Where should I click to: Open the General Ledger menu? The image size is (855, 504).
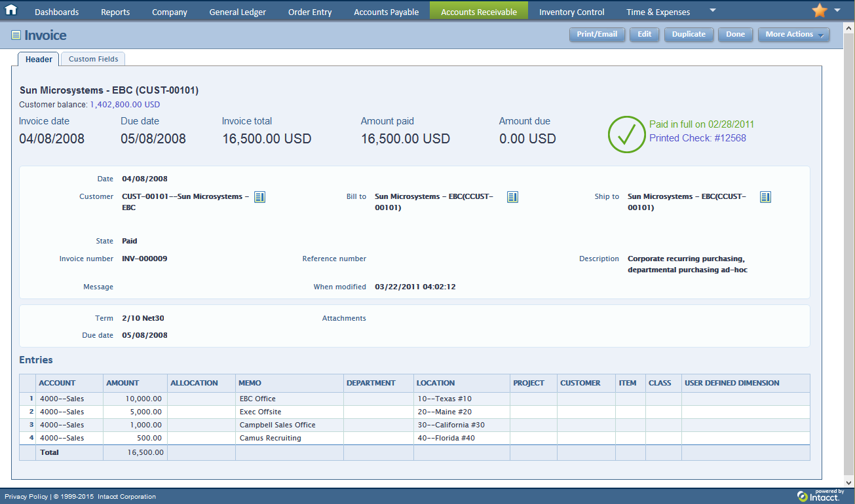(x=237, y=12)
